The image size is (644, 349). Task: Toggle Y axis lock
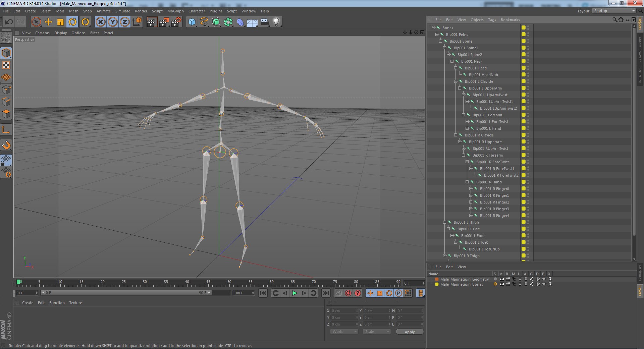(113, 22)
